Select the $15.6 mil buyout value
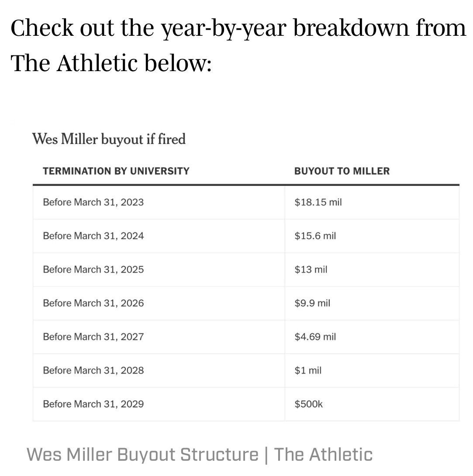 pos(315,236)
